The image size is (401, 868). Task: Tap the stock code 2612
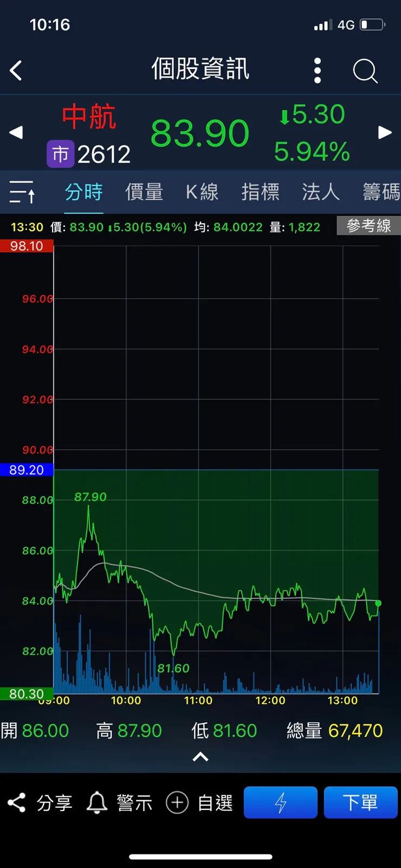click(104, 155)
